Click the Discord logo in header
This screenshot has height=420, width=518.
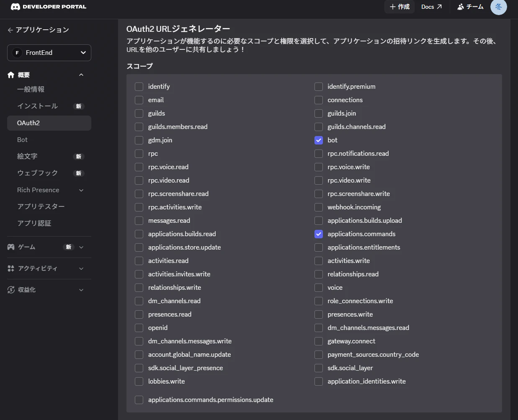(x=15, y=7)
